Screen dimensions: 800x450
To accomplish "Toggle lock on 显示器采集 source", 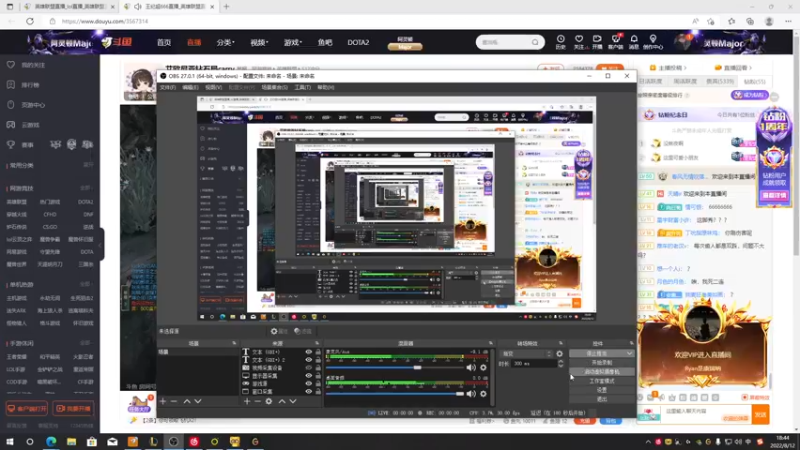I will tap(318, 376).
